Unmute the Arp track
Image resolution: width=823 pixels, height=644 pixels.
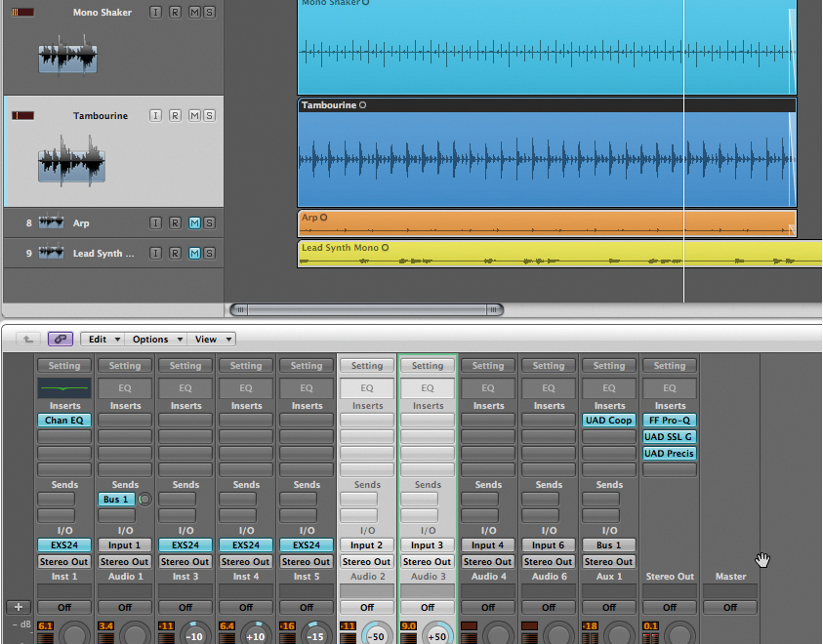(194, 222)
